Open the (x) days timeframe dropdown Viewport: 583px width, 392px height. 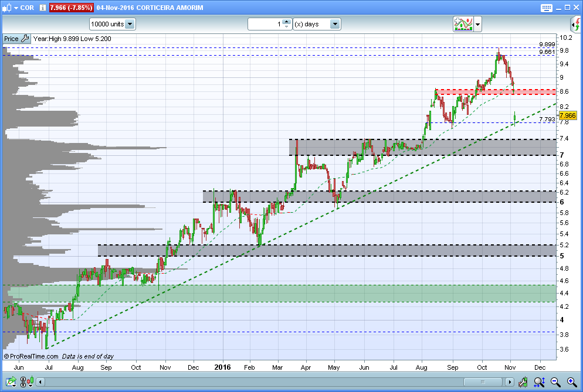point(317,24)
